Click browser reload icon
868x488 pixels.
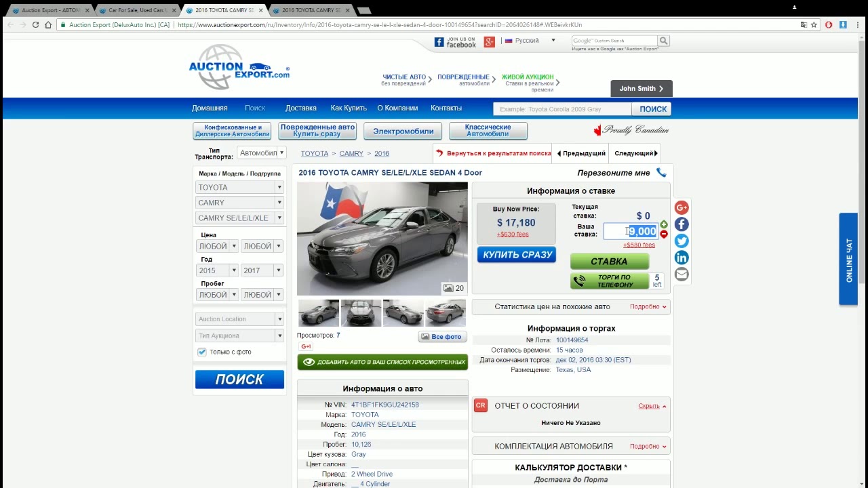pyautogui.click(x=35, y=24)
